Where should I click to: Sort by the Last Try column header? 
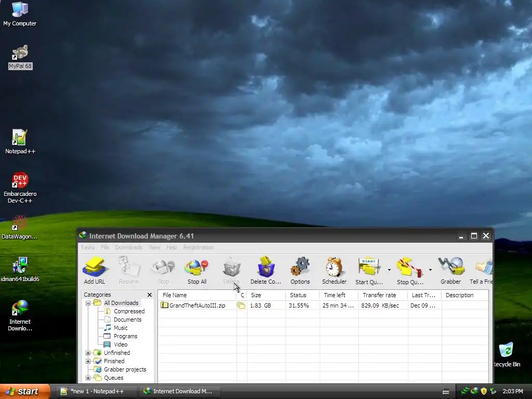(424, 295)
